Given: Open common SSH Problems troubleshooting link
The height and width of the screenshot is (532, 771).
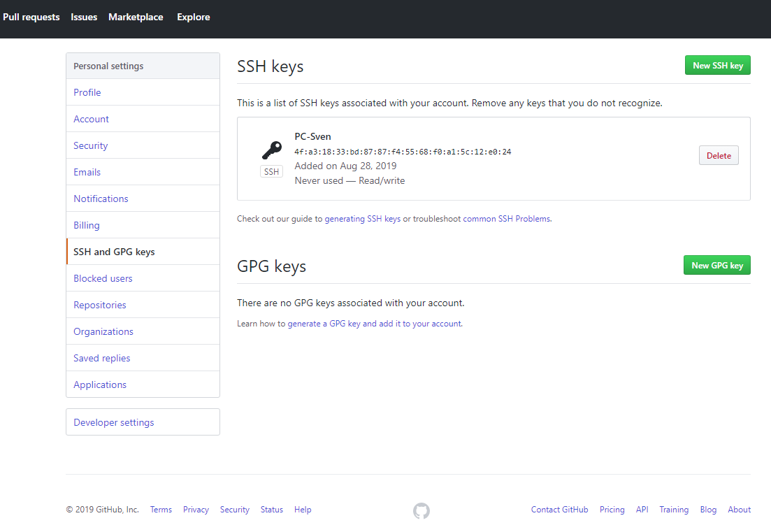Looking at the screenshot, I should 507,219.
